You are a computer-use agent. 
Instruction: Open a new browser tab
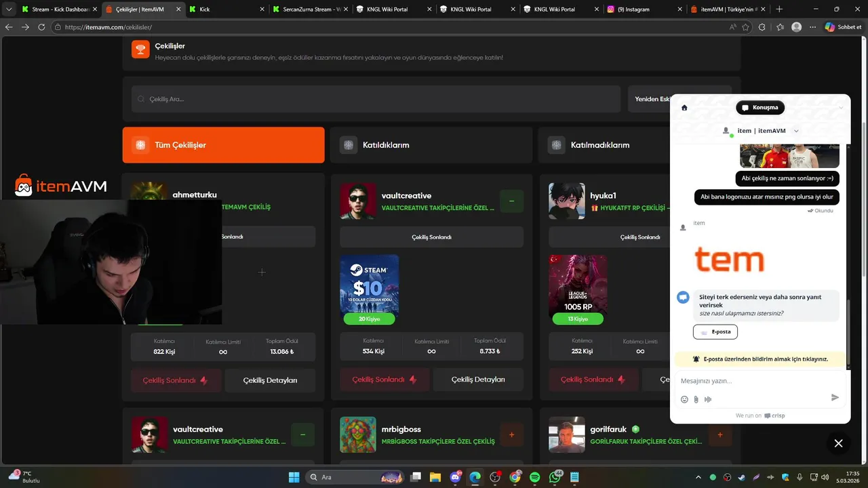tap(779, 9)
